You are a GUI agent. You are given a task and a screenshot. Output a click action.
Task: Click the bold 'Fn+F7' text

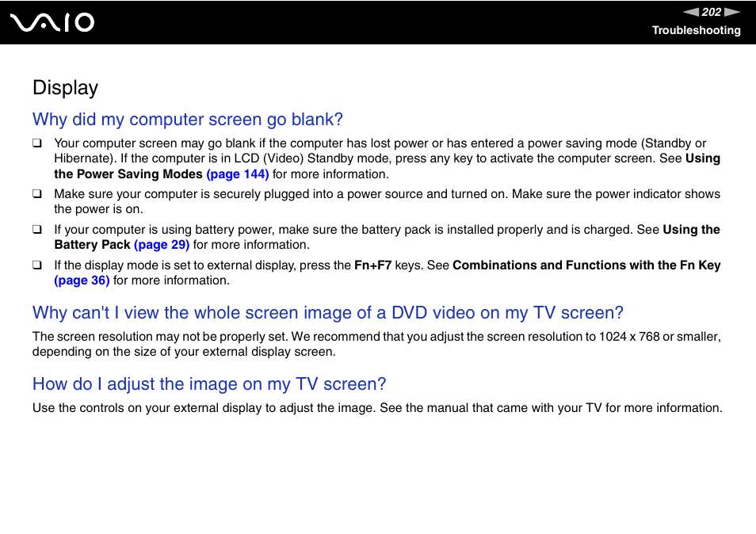372,265
